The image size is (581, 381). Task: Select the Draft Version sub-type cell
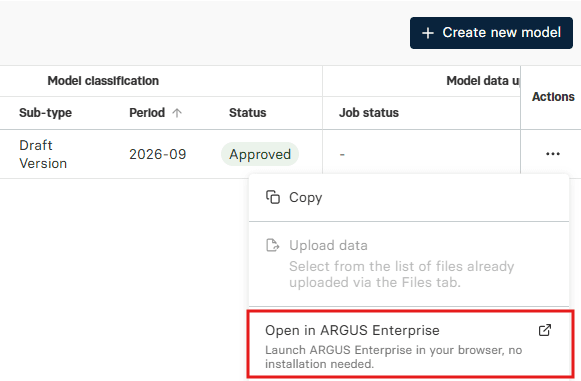coord(43,154)
